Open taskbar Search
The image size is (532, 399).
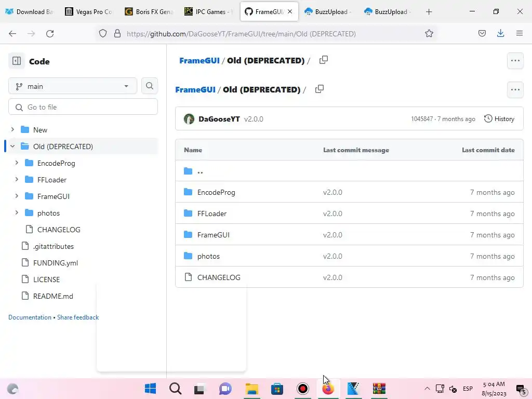tap(176, 389)
